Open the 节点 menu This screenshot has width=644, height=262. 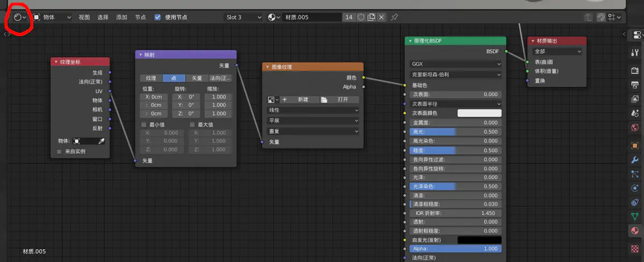[141, 17]
